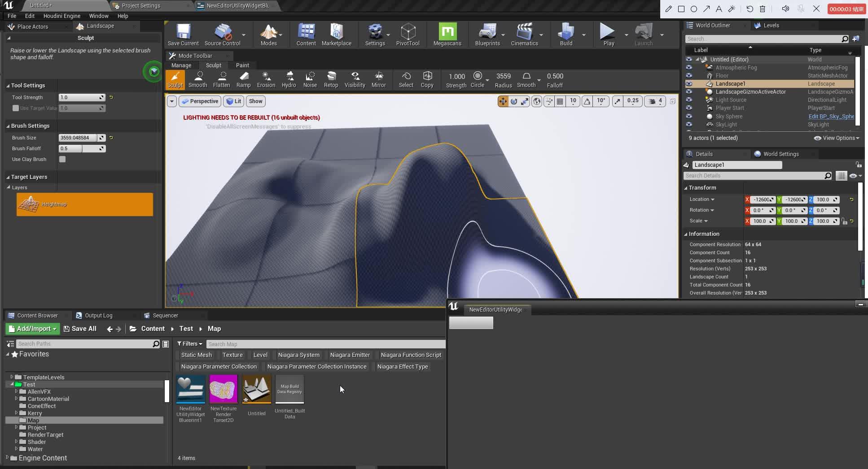Screen dimensions: 868x469
Task: Start Play in editor
Action: (609, 35)
